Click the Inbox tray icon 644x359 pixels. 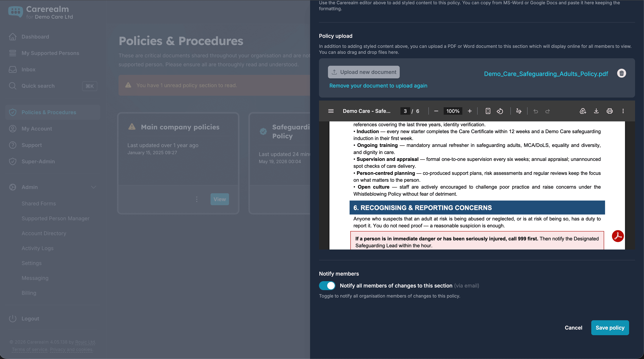pyautogui.click(x=12, y=69)
